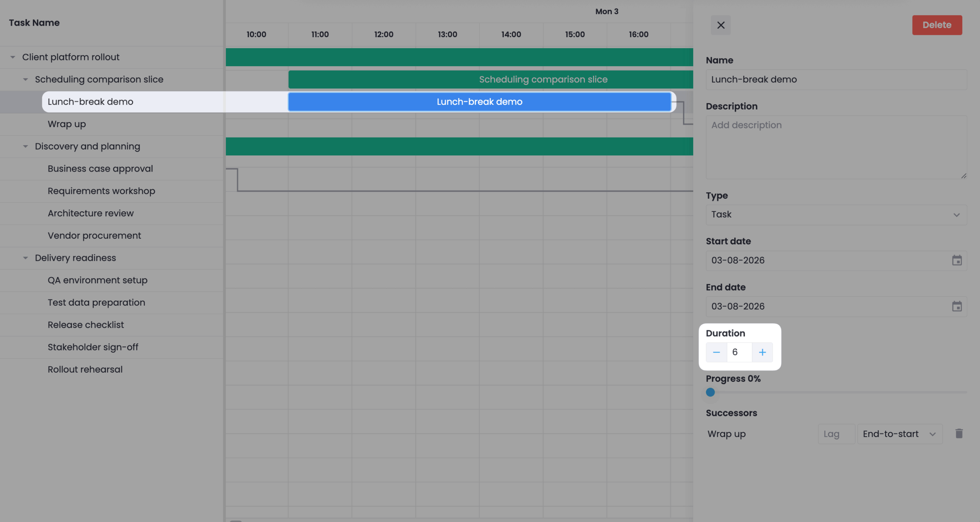This screenshot has height=522, width=980.
Task: Click the Duration value field
Action: pyautogui.click(x=739, y=352)
